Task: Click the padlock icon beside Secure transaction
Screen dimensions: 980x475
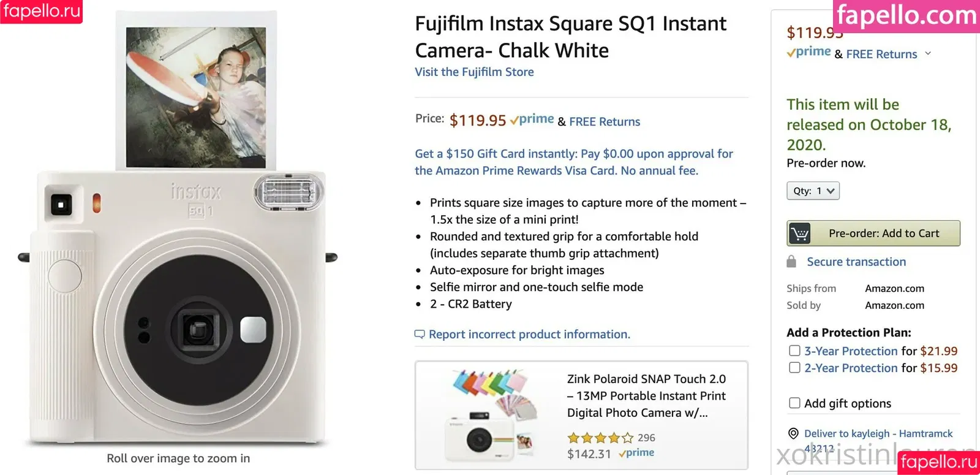Action: tap(791, 262)
